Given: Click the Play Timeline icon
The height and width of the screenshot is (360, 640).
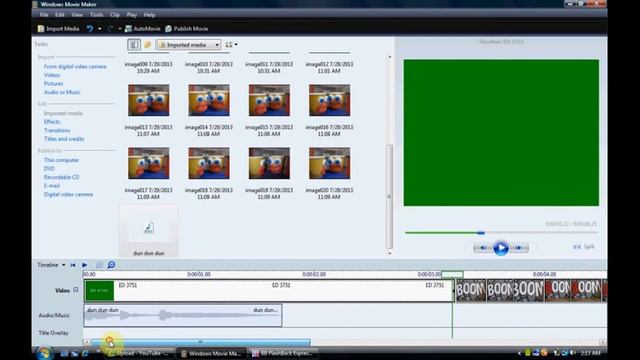Looking at the screenshot, I should (x=84, y=265).
